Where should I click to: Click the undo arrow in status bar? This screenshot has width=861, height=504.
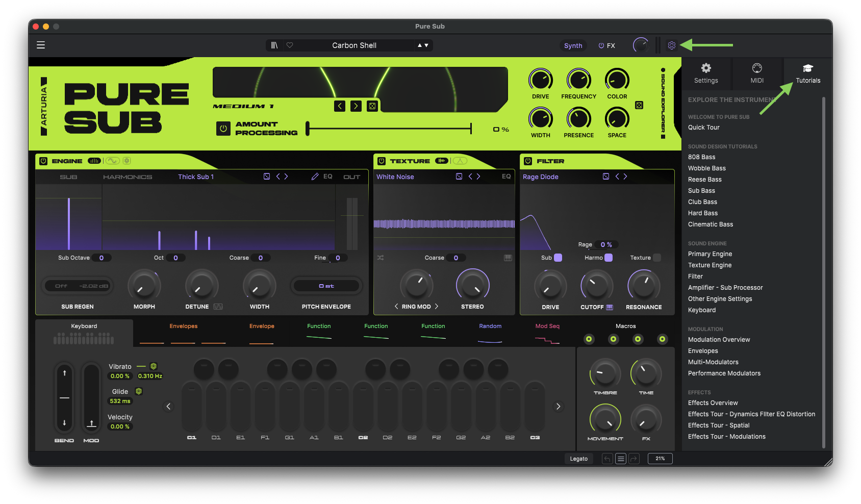(607, 459)
